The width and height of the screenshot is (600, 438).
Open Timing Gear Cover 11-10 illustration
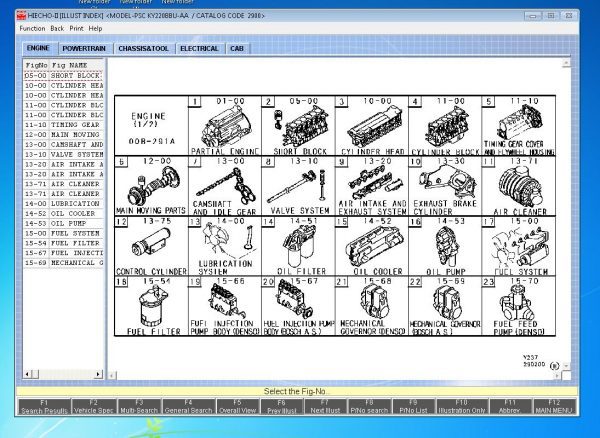[519, 125]
